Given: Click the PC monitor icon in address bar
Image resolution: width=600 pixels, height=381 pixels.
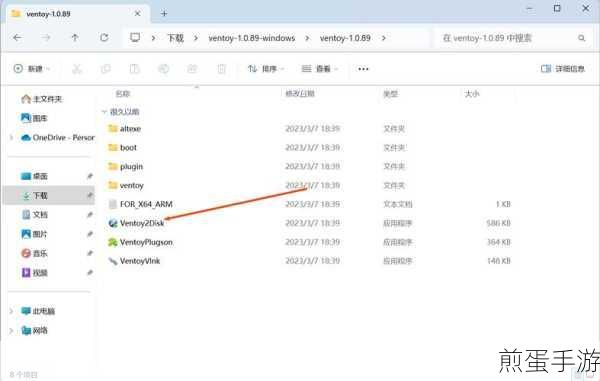Looking at the screenshot, I should pos(135,37).
